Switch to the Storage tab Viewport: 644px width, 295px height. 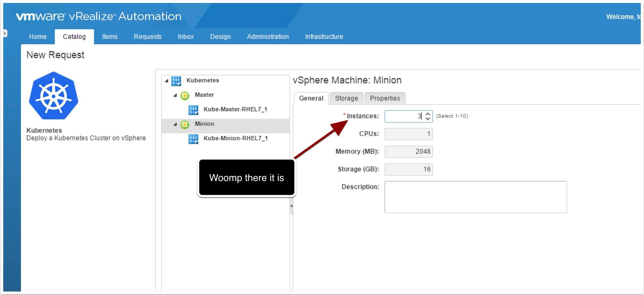pos(346,98)
